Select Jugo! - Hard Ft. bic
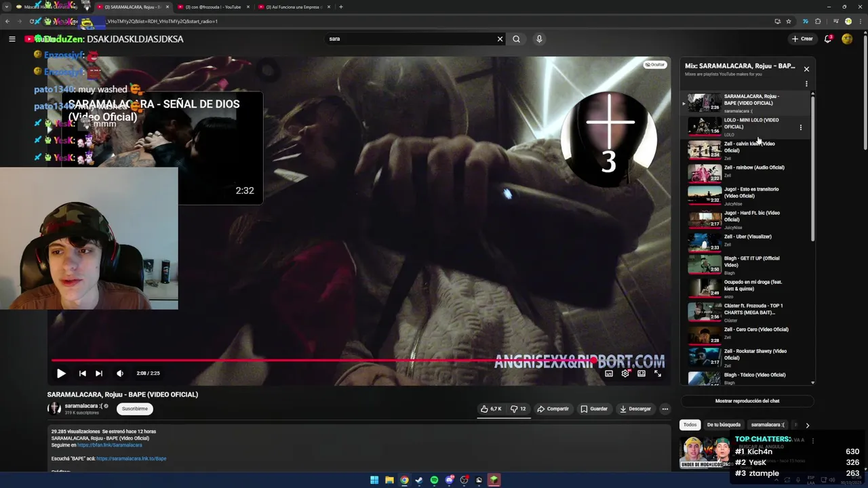This screenshot has height=488, width=868. 745,220
